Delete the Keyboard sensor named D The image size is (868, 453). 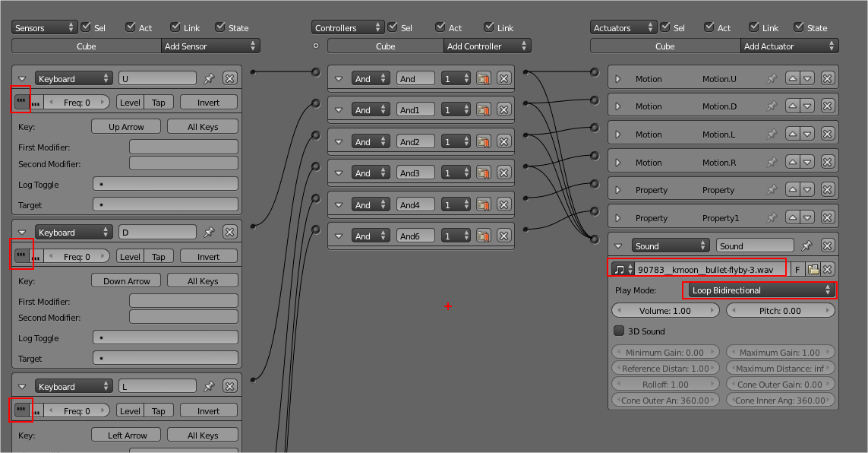[230, 233]
